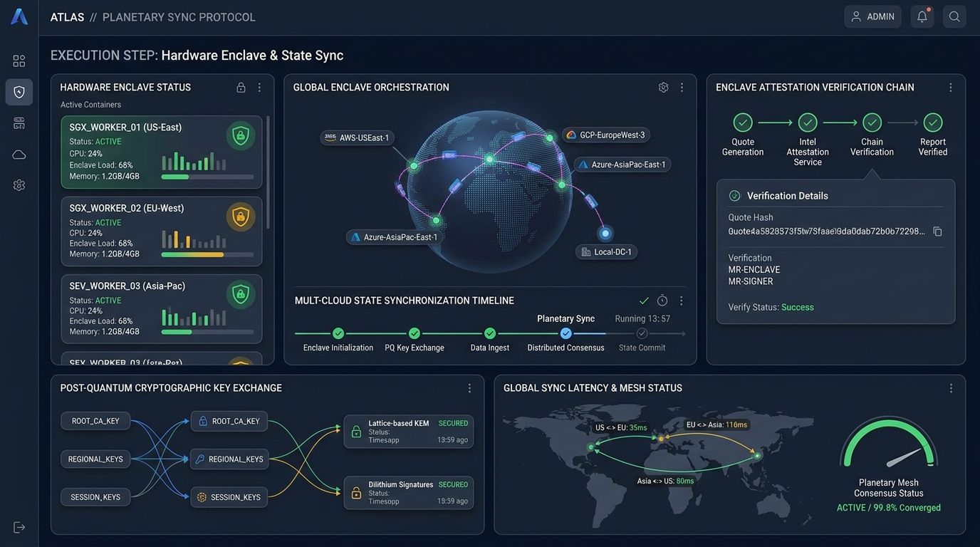Click SGX_WORKER_02 yellow shield lock icon
The image size is (980, 547).
pyautogui.click(x=241, y=216)
